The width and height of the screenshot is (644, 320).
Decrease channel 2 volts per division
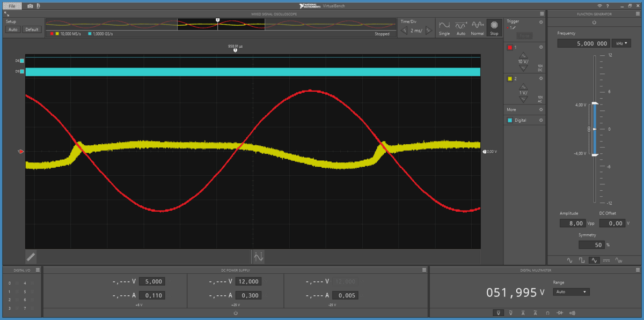pos(523,99)
